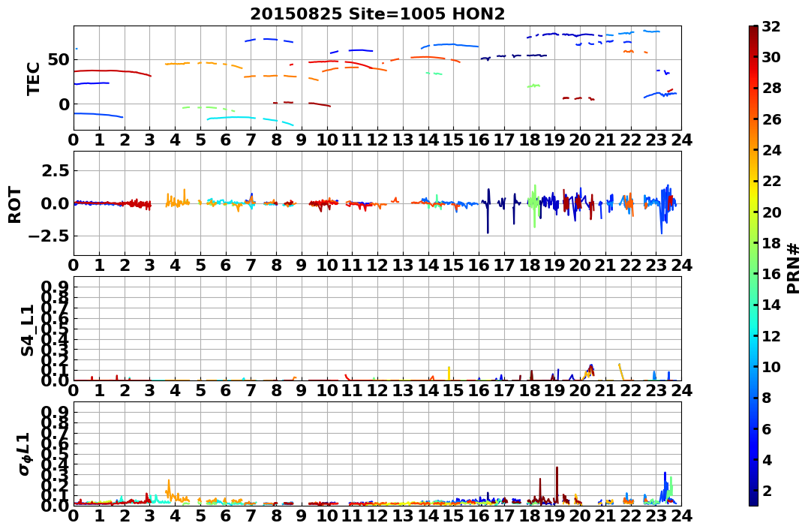Click the PRN colorbar gradient strip
Screen dimensions: 808x532
point(753,266)
